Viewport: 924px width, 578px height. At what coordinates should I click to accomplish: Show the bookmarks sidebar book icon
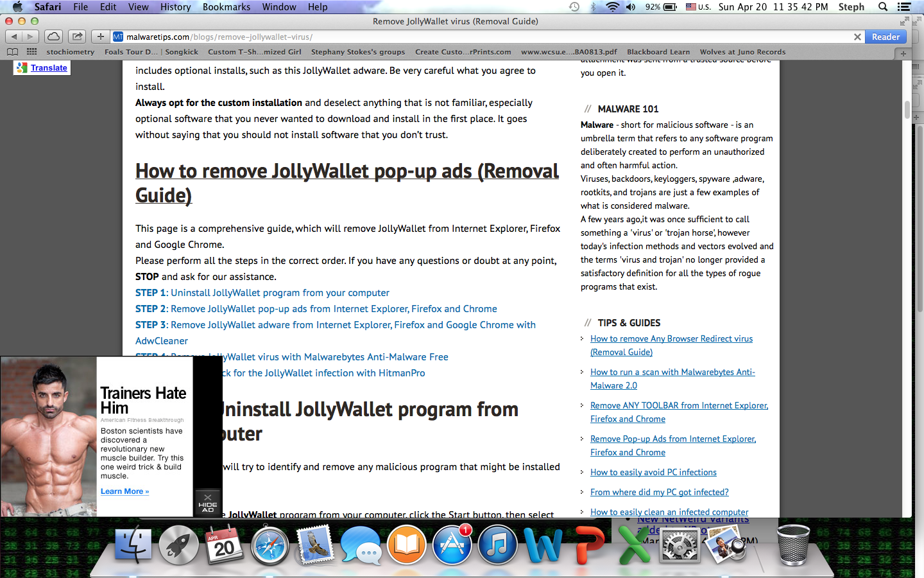pyautogui.click(x=12, y=52)
